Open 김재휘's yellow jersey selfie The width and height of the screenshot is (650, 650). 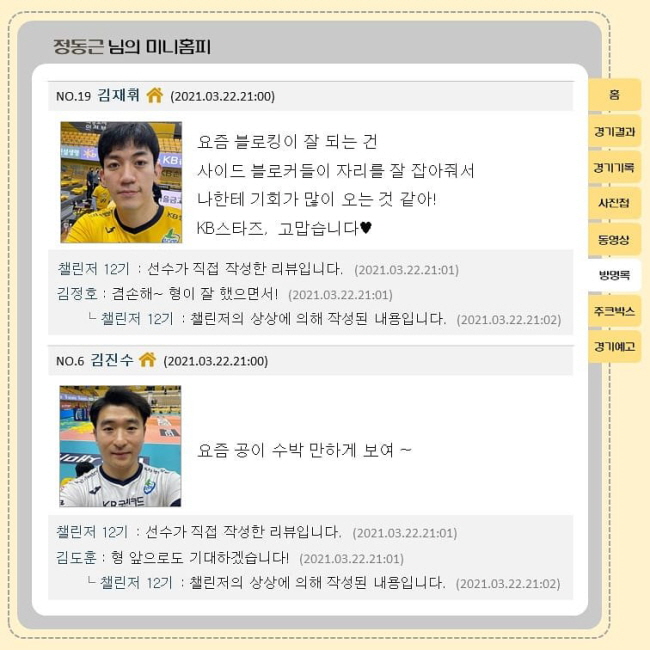[x=121, y=182]
